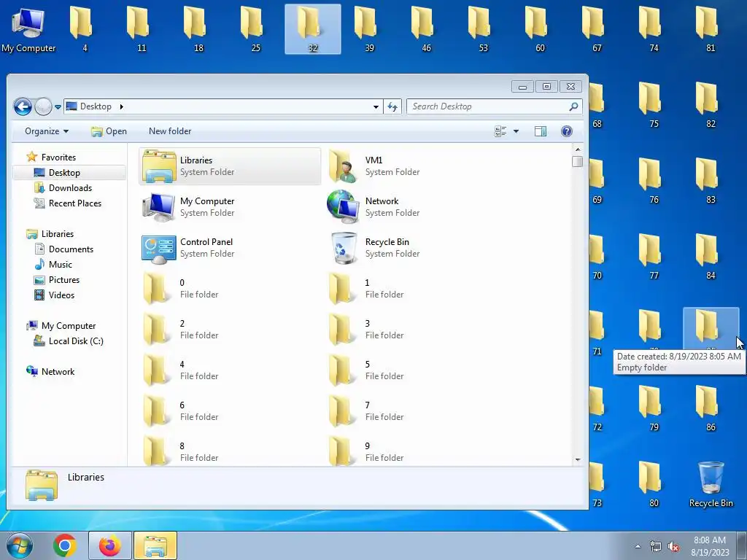Select desktop folder 32
Image resolution: width=747 pixels, height=560 pixels.
pos(312,29)
